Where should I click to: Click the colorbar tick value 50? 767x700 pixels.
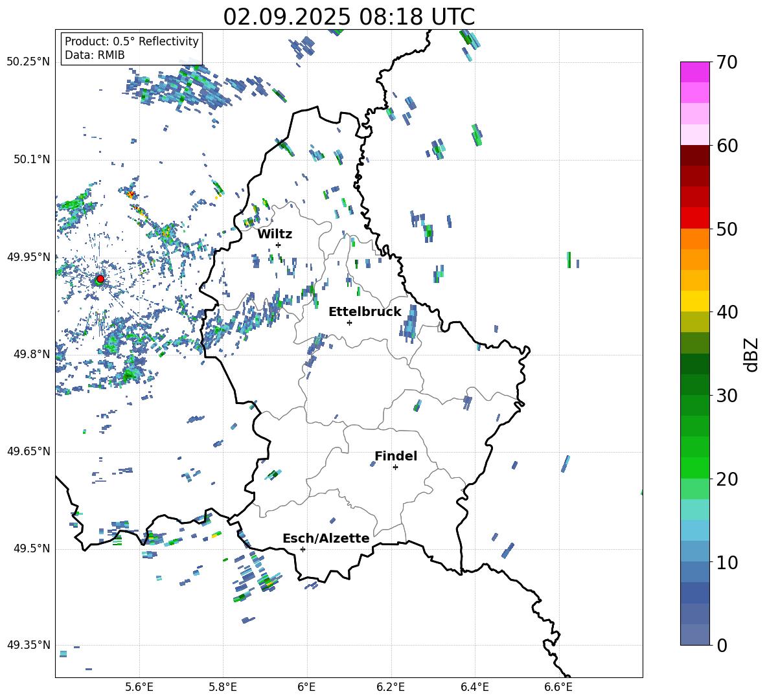pos(727,229)
